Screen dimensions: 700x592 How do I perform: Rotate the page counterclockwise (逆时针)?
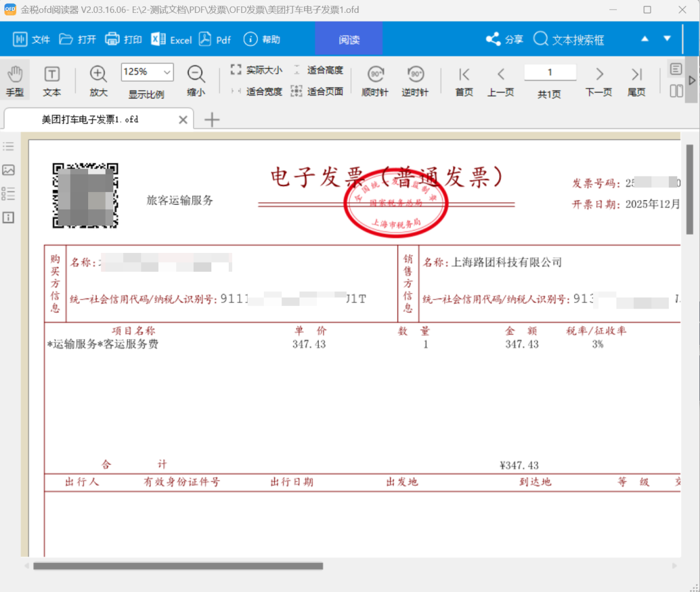pyautogui.click(x=414, y=79)
